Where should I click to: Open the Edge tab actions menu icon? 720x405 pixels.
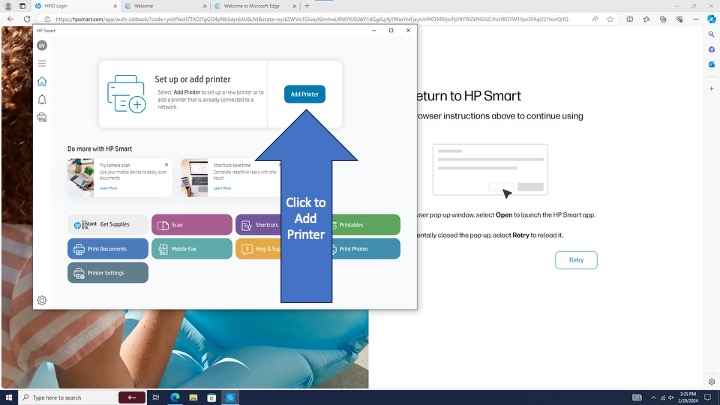pyautogui.click(x=22, y=6)
